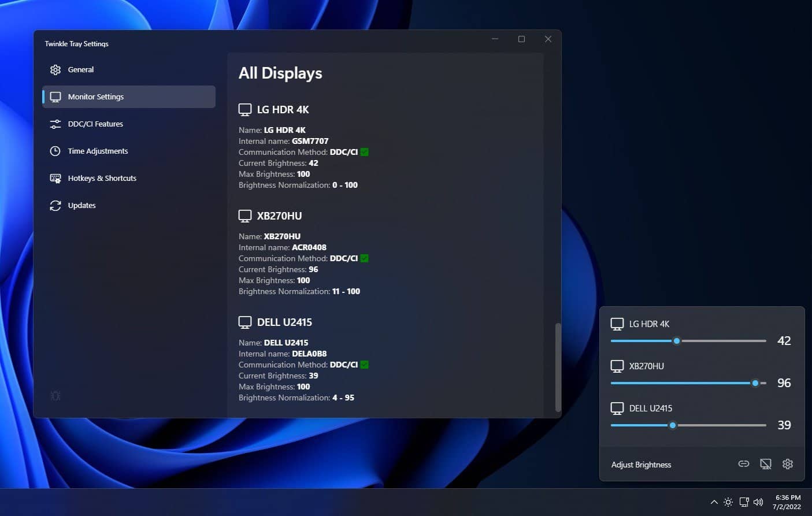Open settings from the brightness tray panel gear

pos(788,464)
